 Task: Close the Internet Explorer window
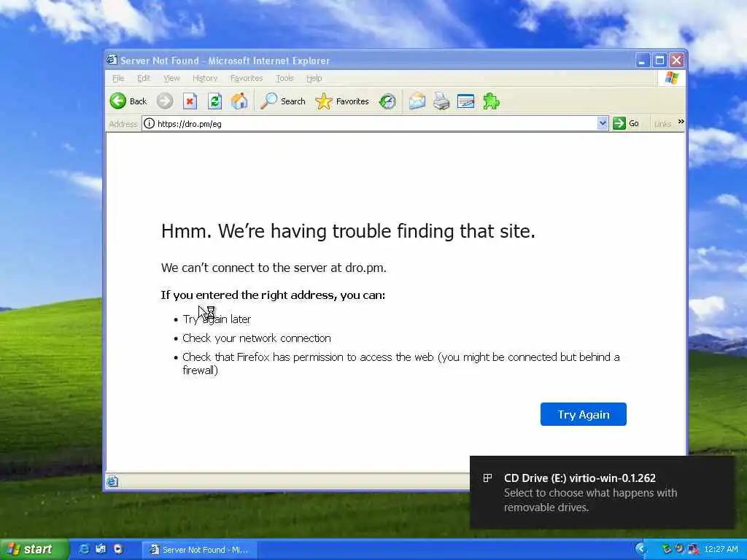(676, 60)
